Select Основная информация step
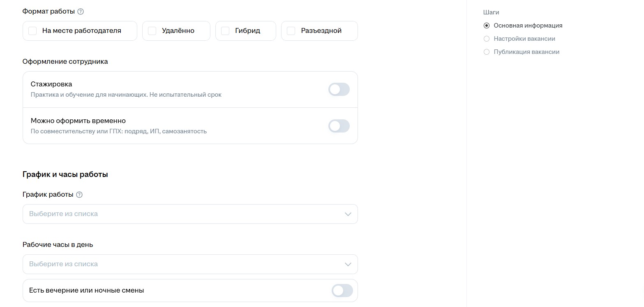The image size is (644, 307). pyautogui.click(x=487, y=26)
